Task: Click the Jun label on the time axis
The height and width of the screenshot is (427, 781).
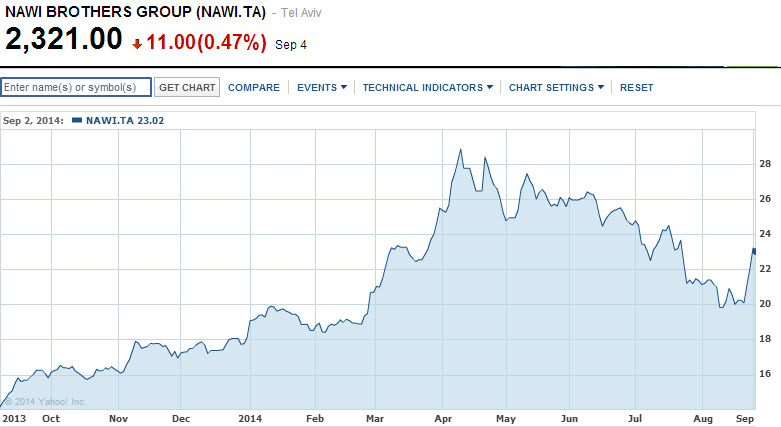Action: pos(569,419)
